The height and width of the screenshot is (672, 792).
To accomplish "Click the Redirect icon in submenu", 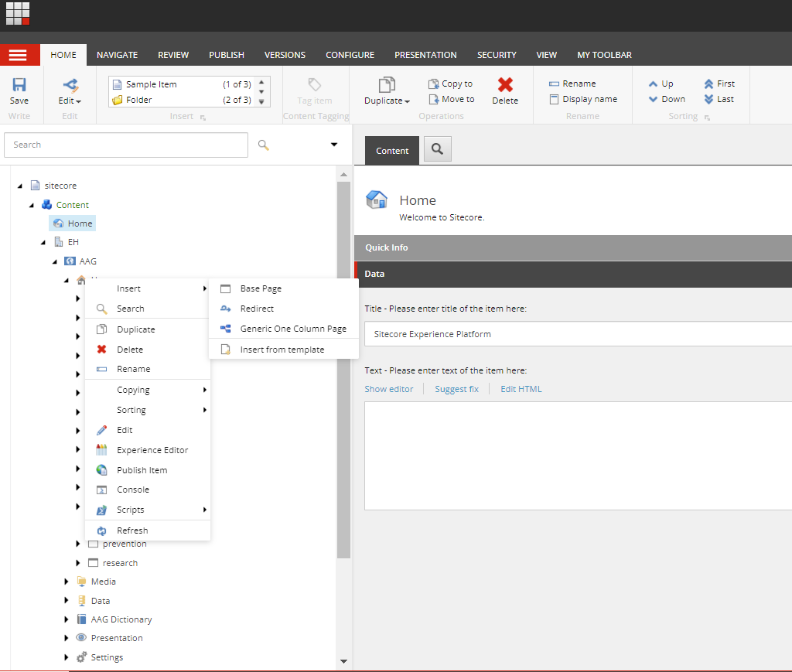I will click(225, 309).
